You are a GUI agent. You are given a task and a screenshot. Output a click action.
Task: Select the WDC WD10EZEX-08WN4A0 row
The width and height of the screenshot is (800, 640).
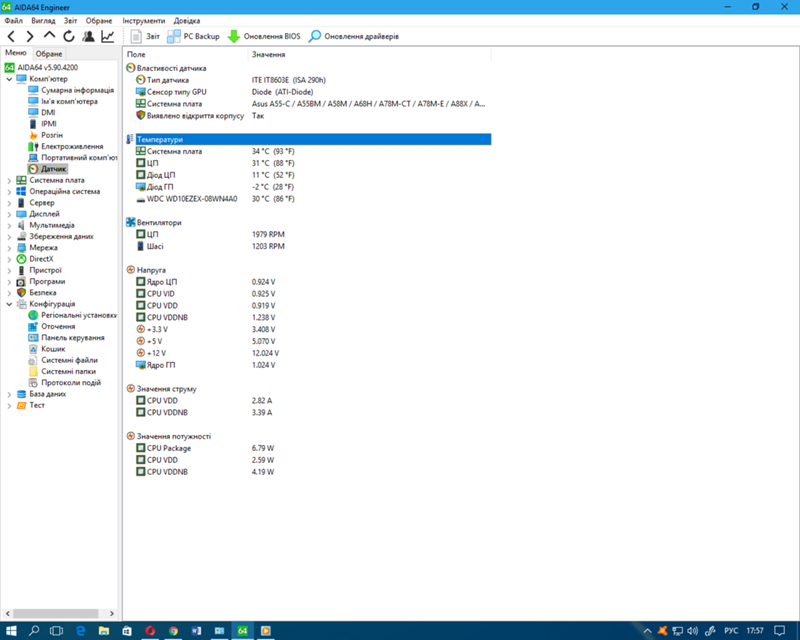point(308,199)
